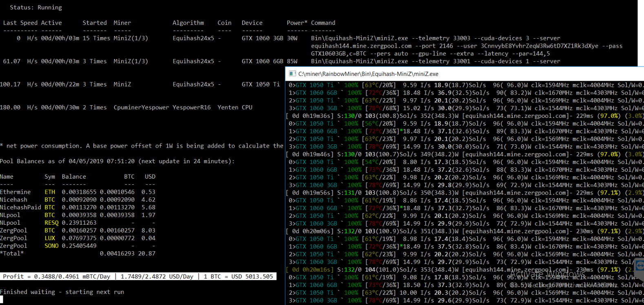
Task: Click the 'Started' column header
Action: coord(95,23)
